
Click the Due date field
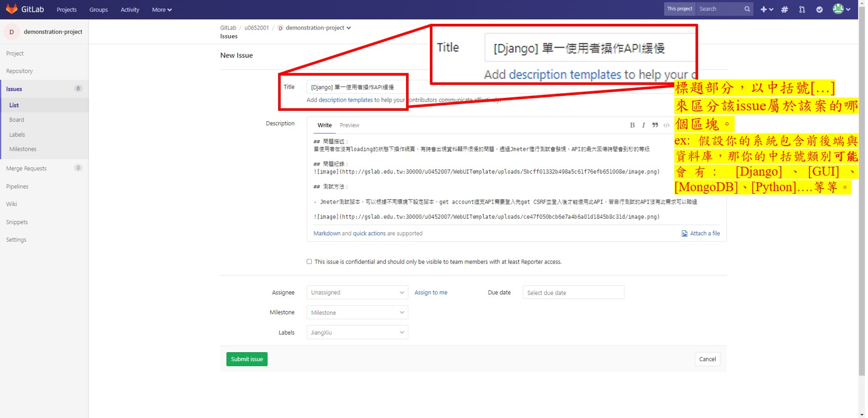(573, 293)
